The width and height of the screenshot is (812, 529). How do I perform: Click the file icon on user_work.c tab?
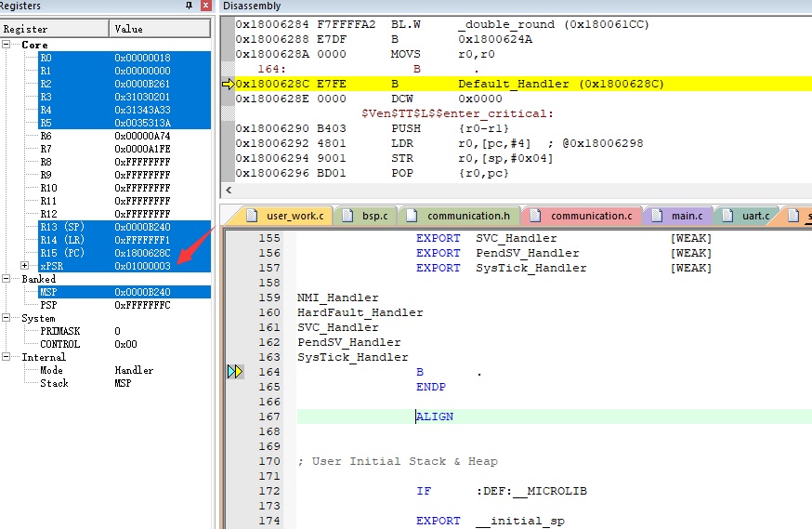[x=251, y=216]
